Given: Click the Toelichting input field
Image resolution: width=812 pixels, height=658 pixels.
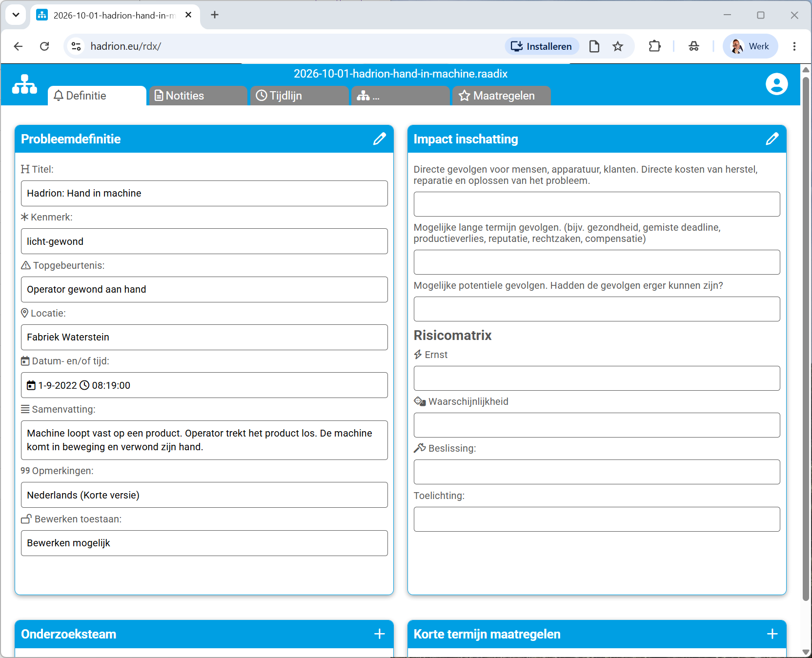Looking at the screenshot, I should coord(597,519).
